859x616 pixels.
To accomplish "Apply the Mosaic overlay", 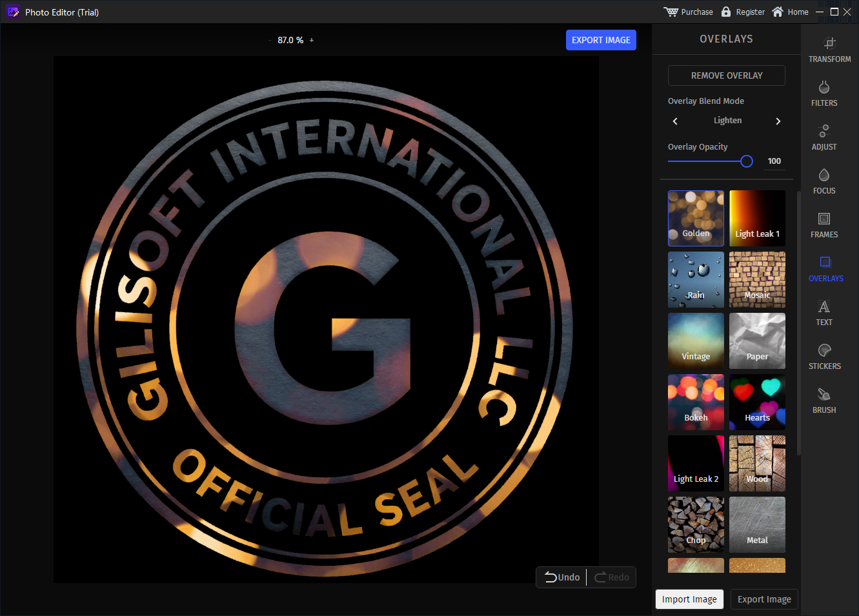I will point(757,279).
